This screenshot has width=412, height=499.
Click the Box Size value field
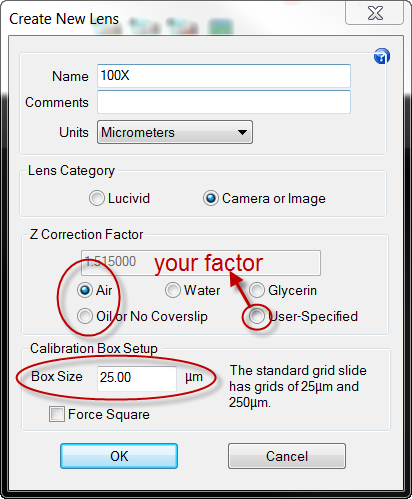point(137,378)
